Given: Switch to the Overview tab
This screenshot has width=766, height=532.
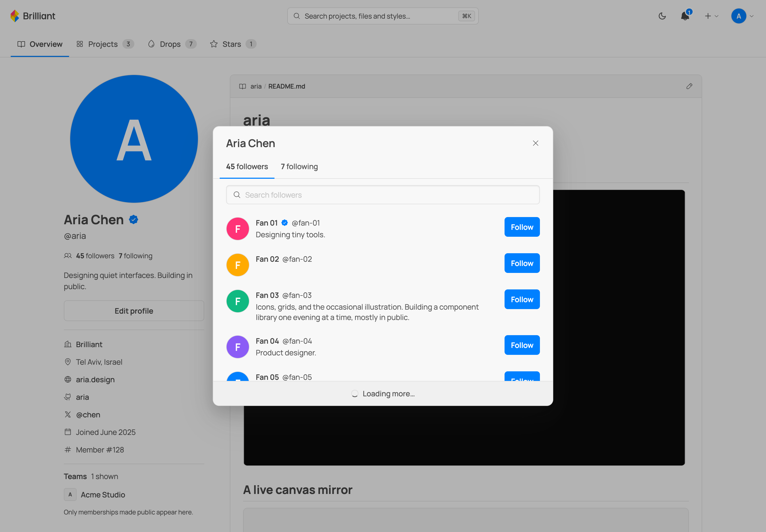Looking at the screenshot, I should tap(40, 44).
